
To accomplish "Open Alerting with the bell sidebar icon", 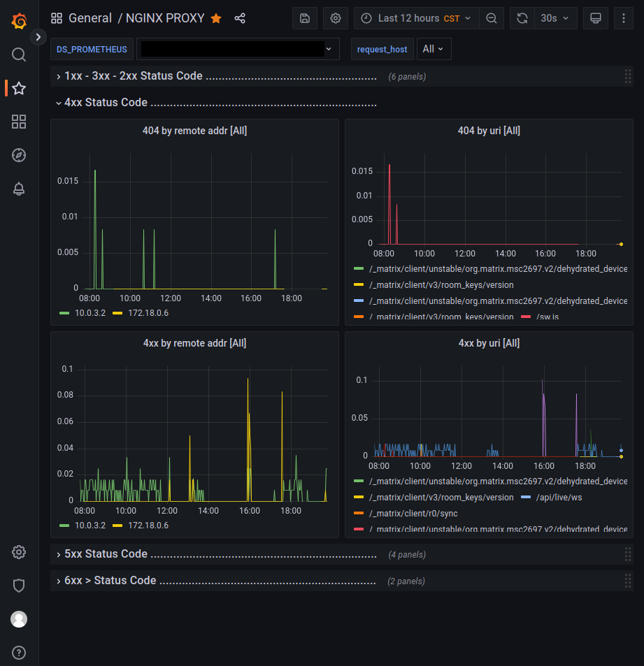I will click(18, 189).
